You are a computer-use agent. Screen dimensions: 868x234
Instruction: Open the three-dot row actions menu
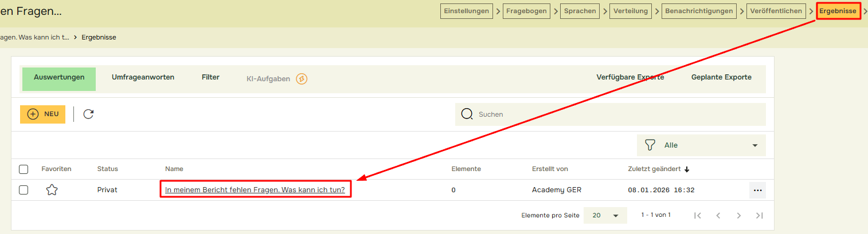click(x=757, y=190)
